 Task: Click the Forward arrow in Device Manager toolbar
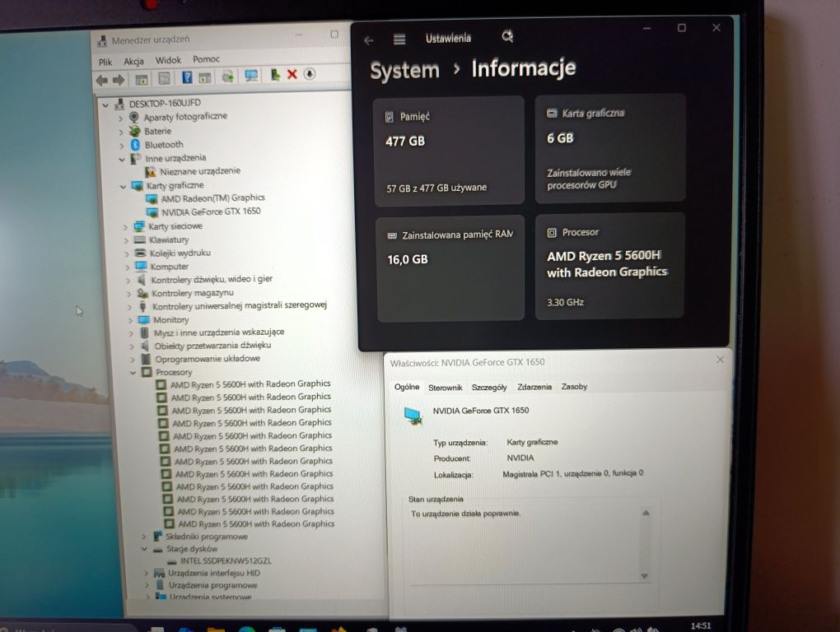(x=119, y=81)
